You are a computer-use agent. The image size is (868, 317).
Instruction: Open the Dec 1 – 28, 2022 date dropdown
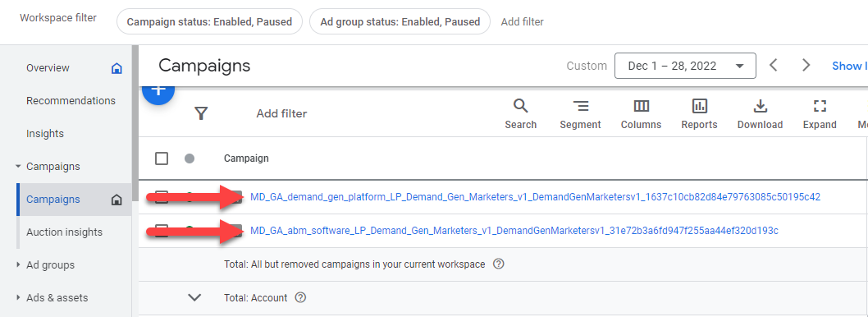click(685, 66)
